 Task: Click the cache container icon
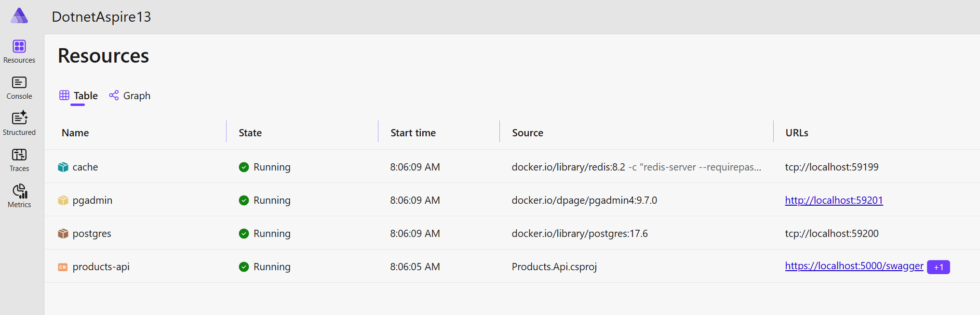coord(63,167)
